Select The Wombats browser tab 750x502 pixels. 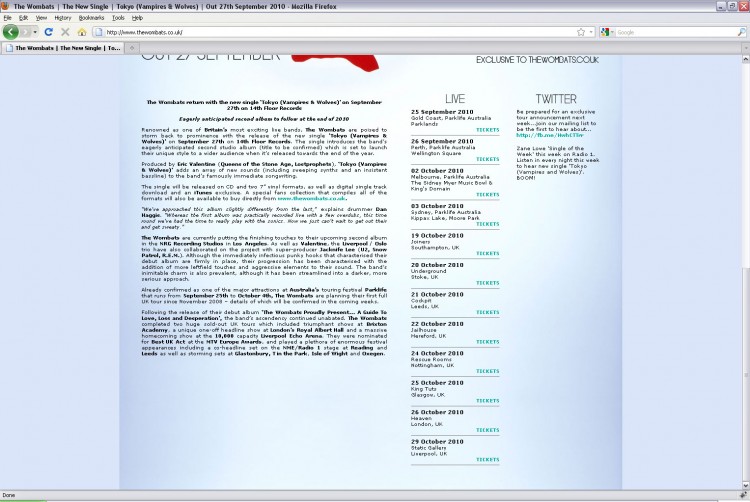[63, 48]
